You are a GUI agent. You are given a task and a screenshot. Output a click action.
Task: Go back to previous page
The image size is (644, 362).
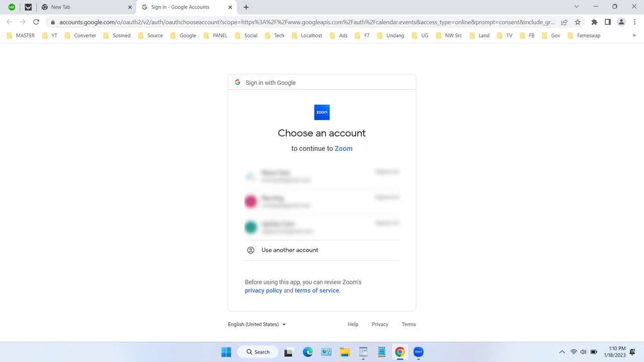pyautogui.click(x=9, y=22)
